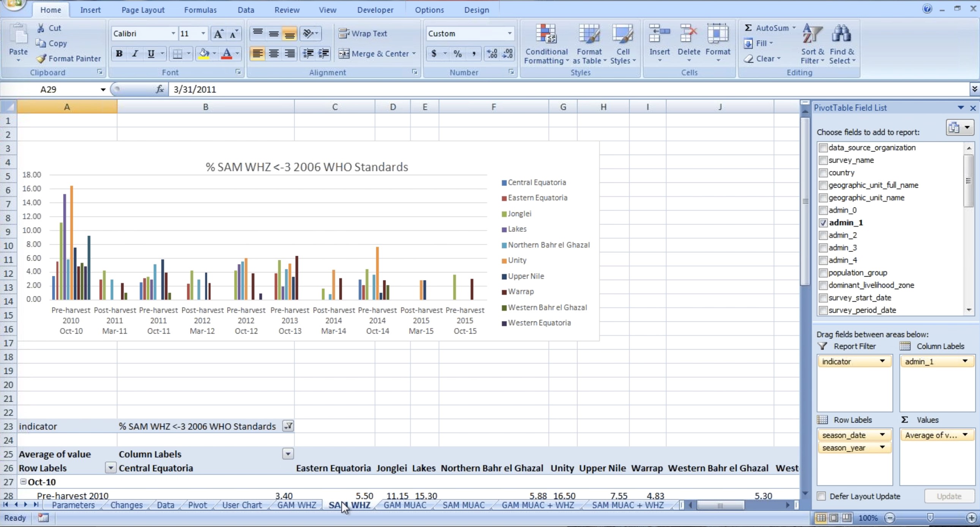Uncheck the admin_1 field checkbox

point(823,223)
